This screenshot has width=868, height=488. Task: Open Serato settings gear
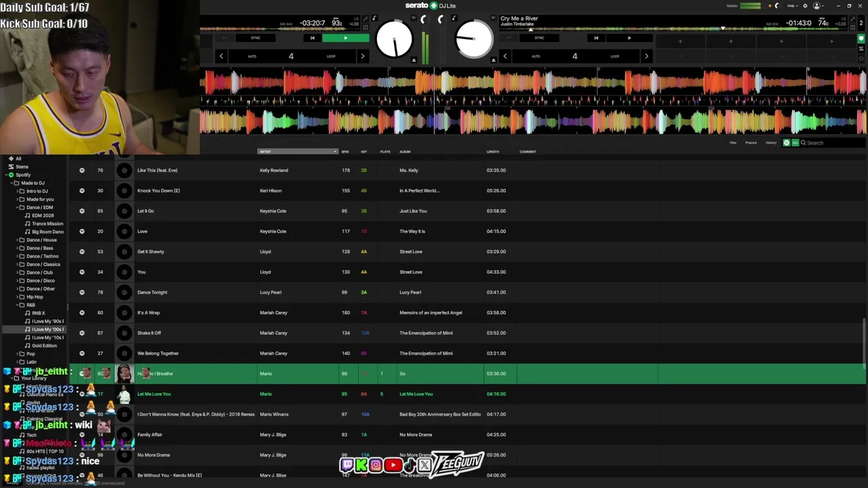[x=805, y=5]
